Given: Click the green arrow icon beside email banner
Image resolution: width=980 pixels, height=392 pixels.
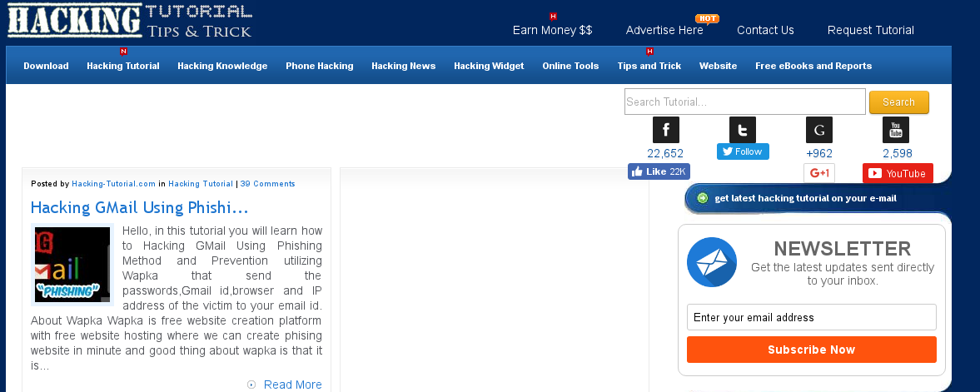Looking at the screenshot, I should pos(703,198).
